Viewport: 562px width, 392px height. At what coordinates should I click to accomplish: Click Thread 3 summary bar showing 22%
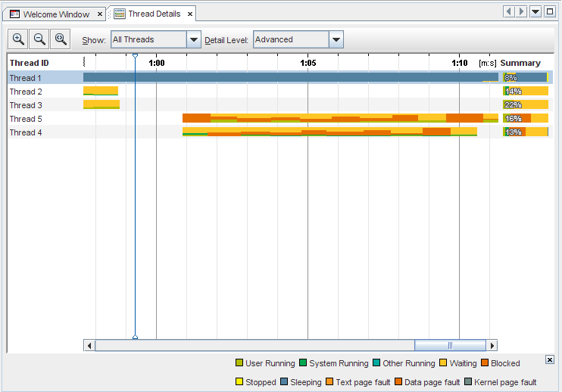526,104
